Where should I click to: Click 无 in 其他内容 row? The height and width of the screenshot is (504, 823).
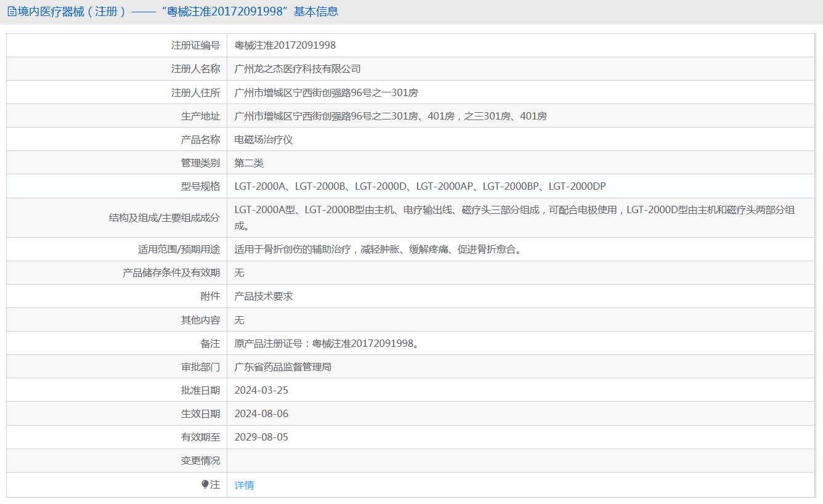coord(240,320)
